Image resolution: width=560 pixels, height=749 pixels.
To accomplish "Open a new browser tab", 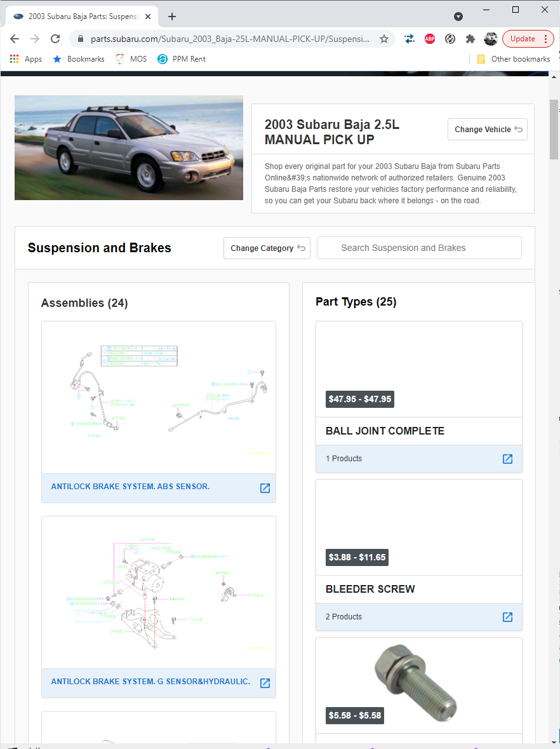I will tap(172, 17).
